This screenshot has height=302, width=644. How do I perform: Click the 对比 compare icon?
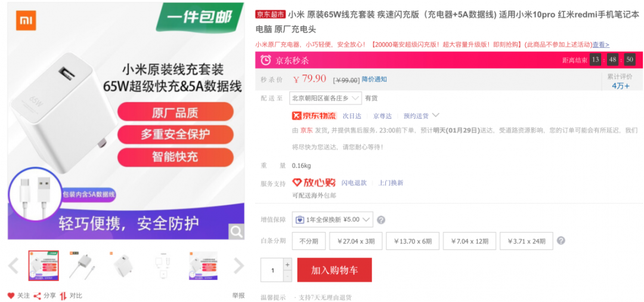pyautogui.click(x=63, y=295)
